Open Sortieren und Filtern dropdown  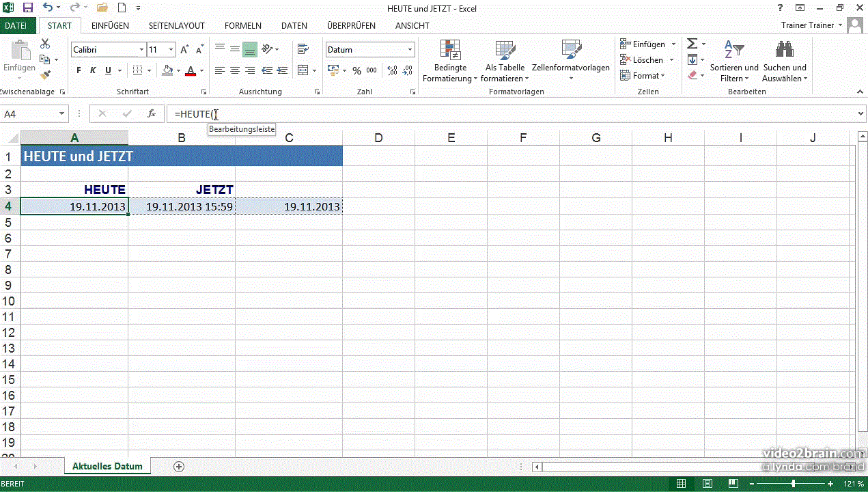click(x=734, y=61)
